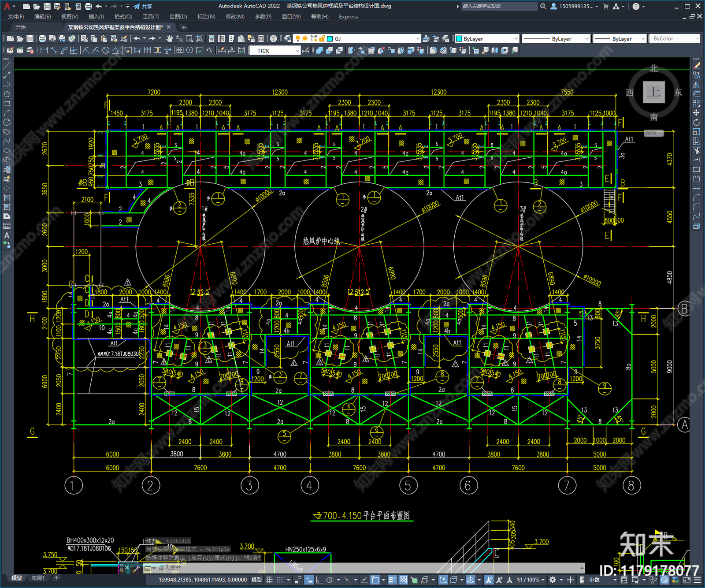The width and height of the screenshot is (705, 588).
Task: Click the Mirror tool in right modify toolbar
Action: click(696, 84)
